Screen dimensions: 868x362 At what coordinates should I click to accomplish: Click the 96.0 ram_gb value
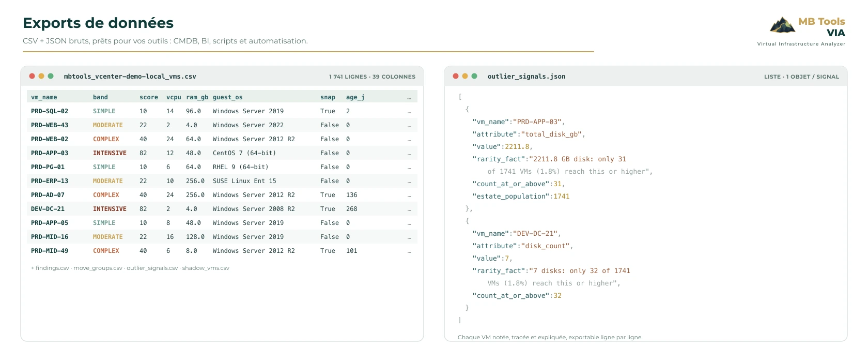(x=193, y=111)
